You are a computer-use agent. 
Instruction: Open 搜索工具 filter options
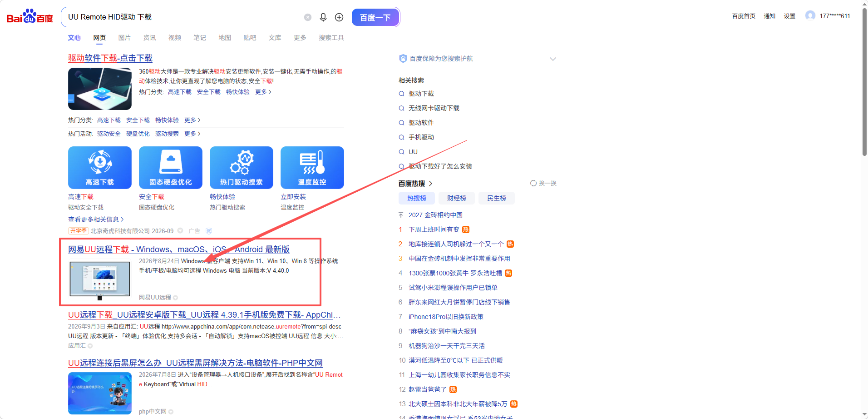click(331, 38)
